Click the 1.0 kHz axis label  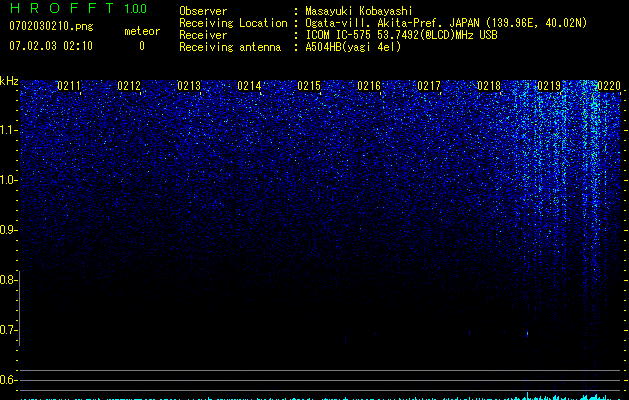(x=8, y=180)
